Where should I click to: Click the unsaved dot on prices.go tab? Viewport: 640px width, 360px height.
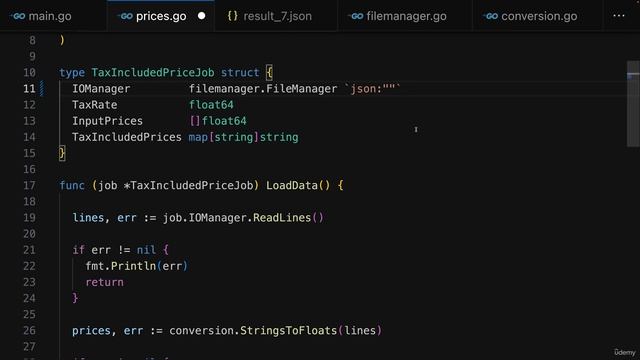click(x=201, y=16)
